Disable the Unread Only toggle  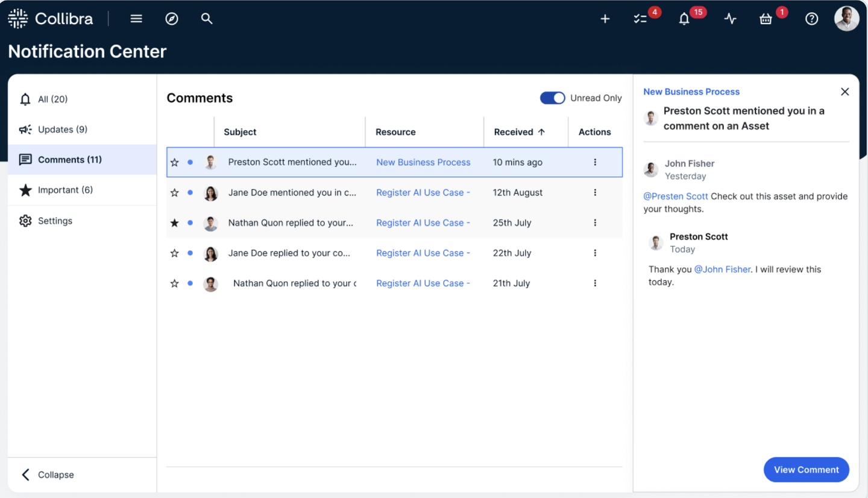pyautogui.click(x=552, y=98)
